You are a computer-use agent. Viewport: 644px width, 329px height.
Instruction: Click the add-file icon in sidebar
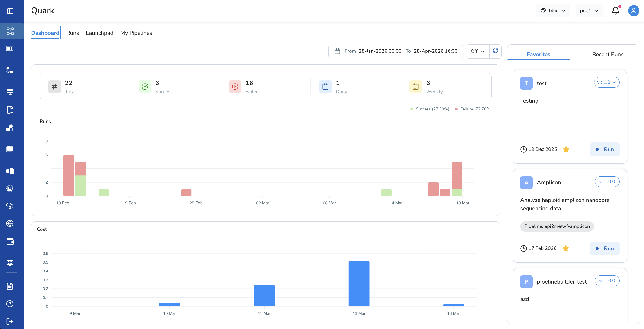click(x=10, y=110)
